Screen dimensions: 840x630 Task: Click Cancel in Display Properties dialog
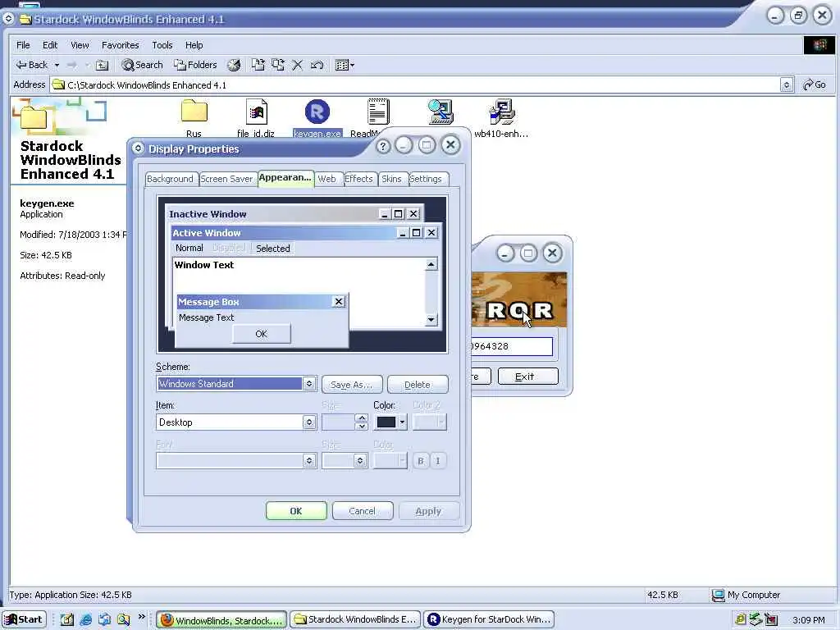click(x=363, y=511)
